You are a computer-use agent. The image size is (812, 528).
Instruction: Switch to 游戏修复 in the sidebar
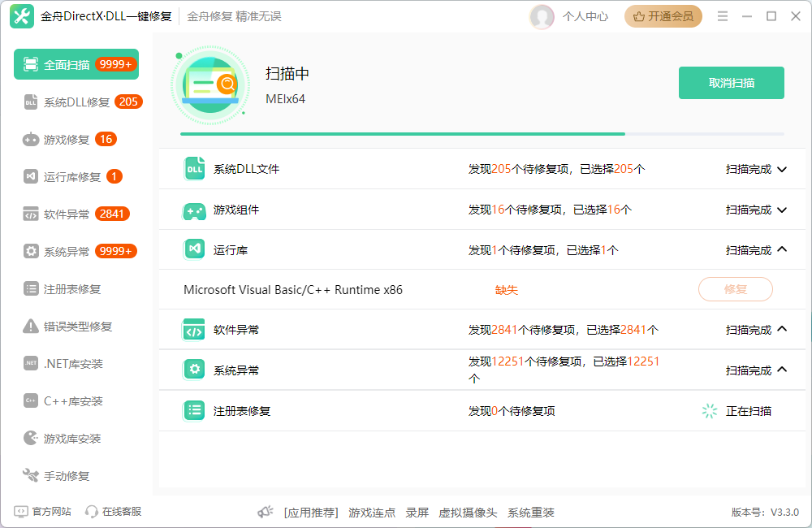tap(70, 140)
